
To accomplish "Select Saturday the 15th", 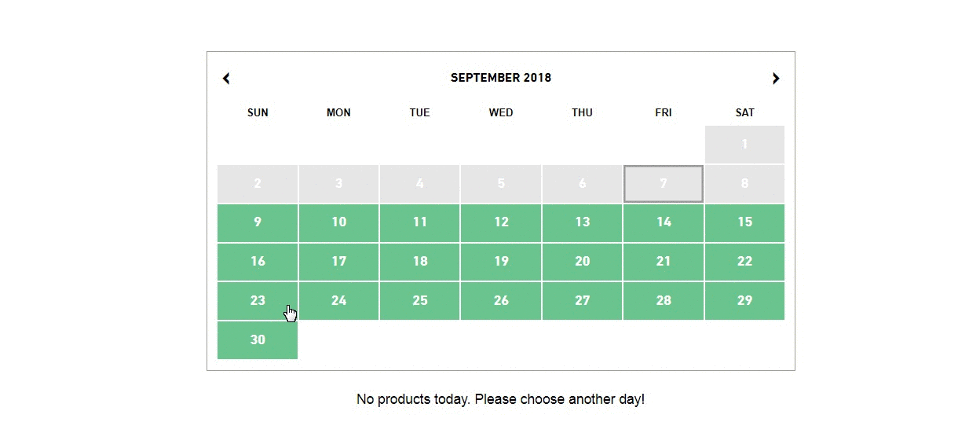I will [x=744, y=223].
